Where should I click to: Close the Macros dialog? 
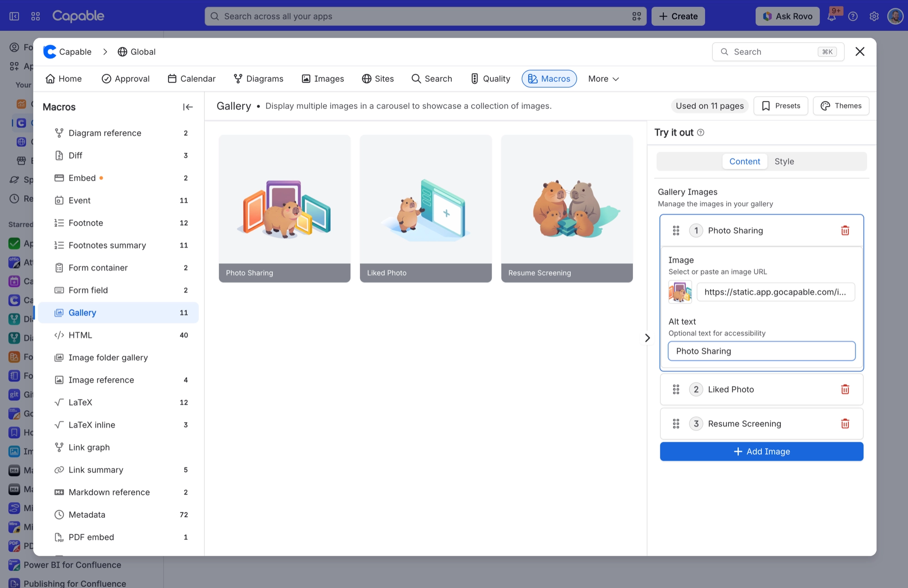pos(860,52)
